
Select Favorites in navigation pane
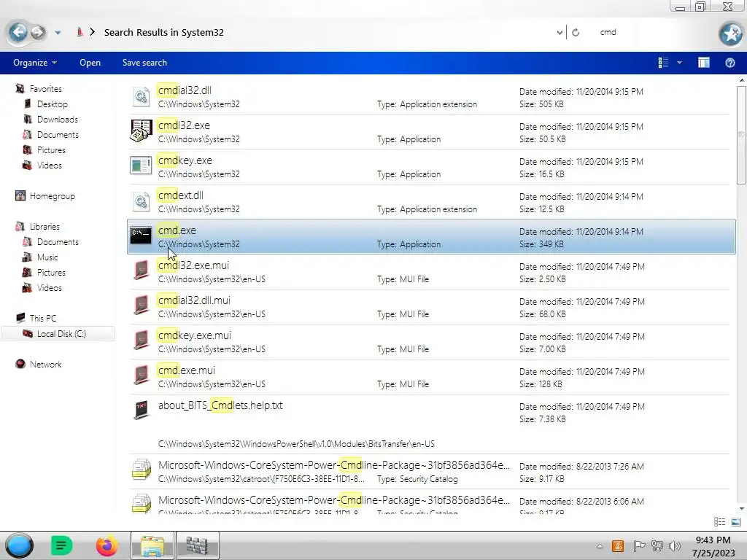point(45,88)
